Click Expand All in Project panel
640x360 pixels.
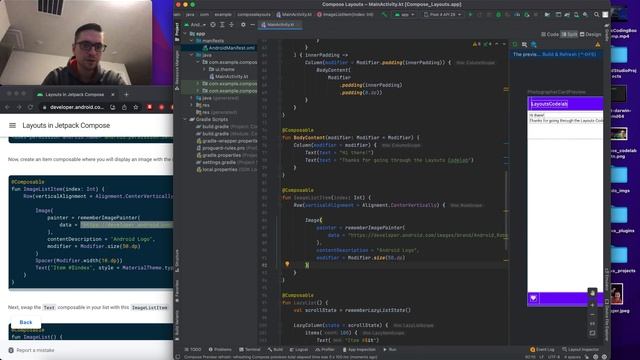(x=222, y=24)
